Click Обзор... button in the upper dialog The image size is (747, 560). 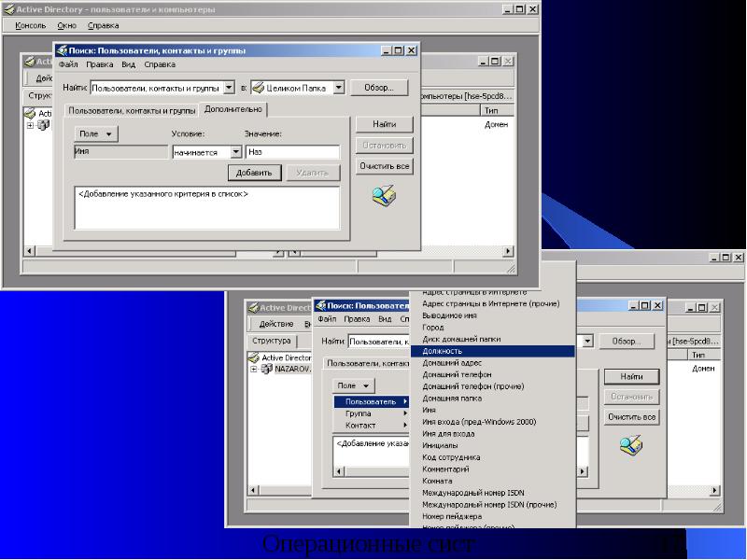point(378,88)
